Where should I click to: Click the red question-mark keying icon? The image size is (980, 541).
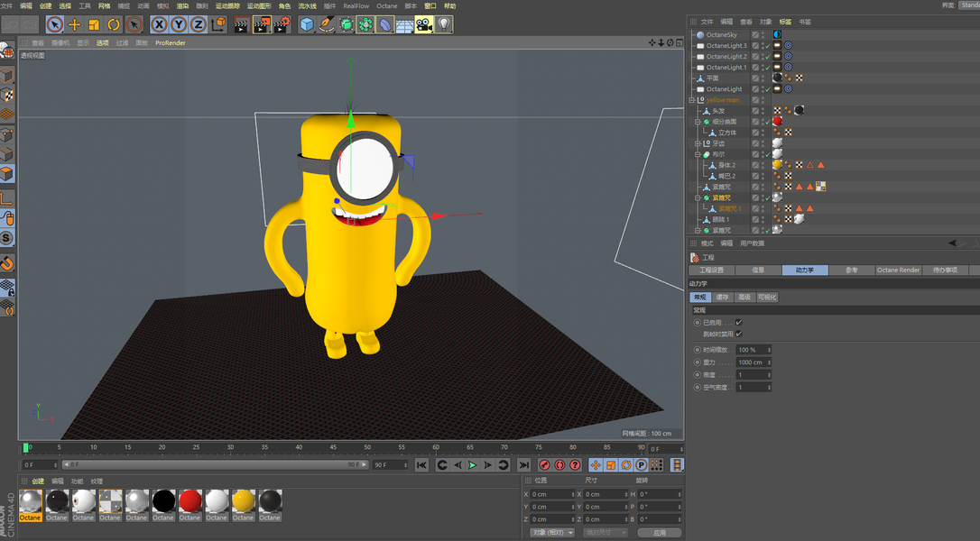[x=575, y=464]
